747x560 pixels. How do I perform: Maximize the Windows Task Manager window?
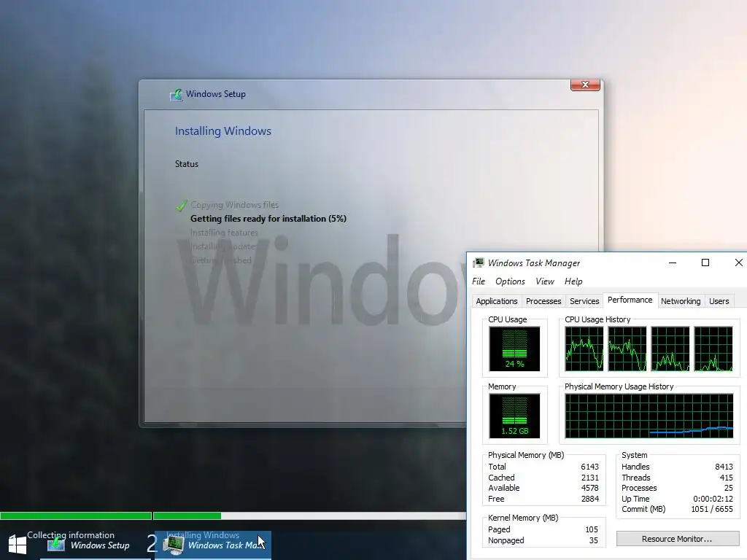click(x=705, y=262)
